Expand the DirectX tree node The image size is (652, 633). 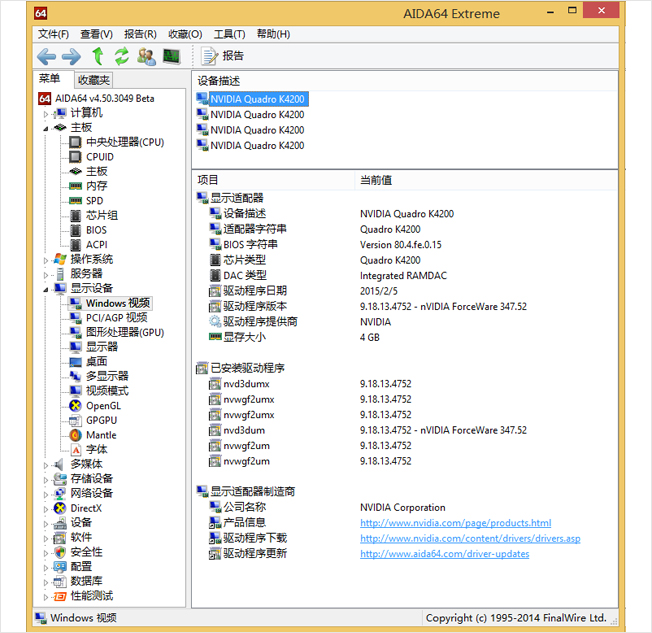click(46, 509)
